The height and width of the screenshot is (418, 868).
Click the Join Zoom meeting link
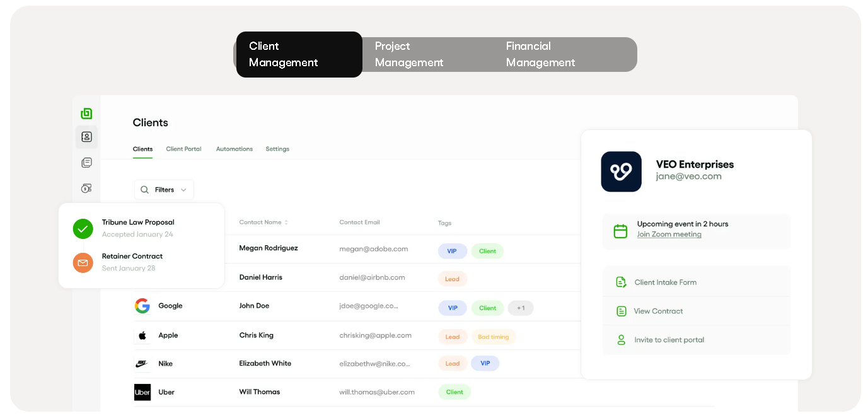(x=669, y=235)
